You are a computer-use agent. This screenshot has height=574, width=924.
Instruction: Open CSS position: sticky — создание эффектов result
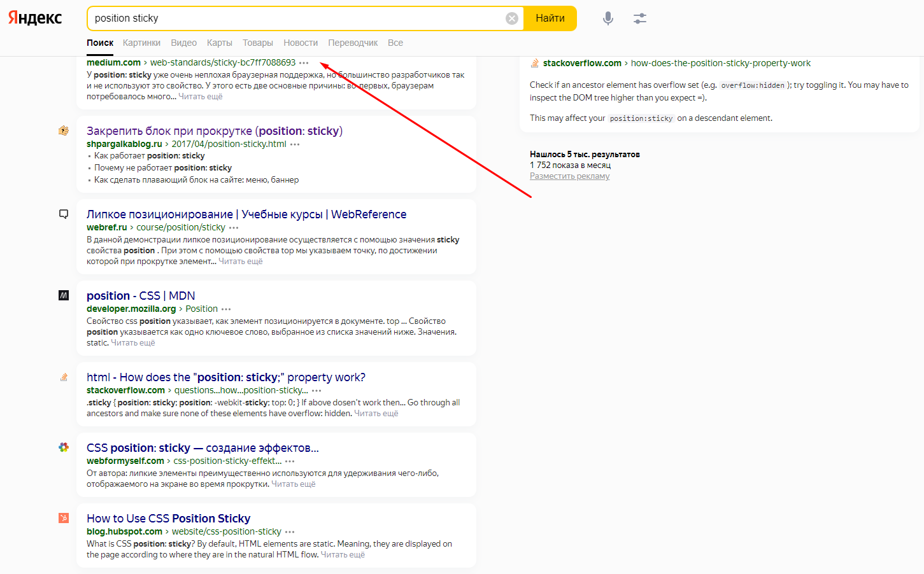pos(203,448)
